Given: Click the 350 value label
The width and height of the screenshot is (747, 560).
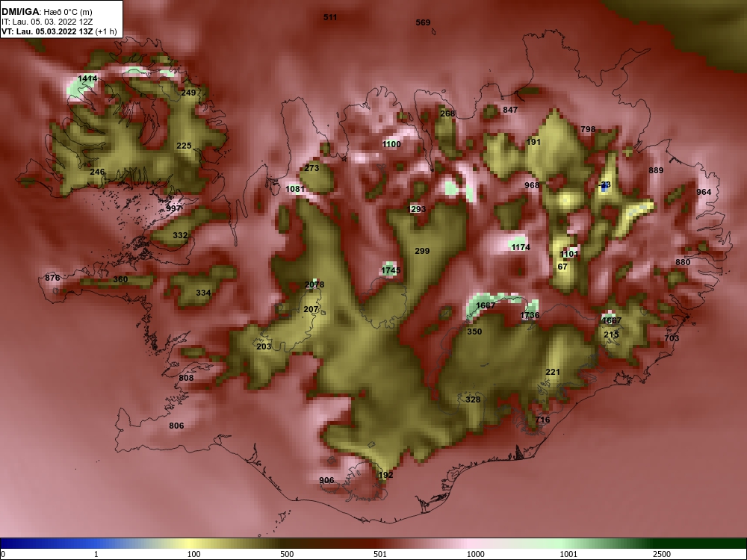Looking at the screenshot, I should pyautogui.click(x=474, y=332).
